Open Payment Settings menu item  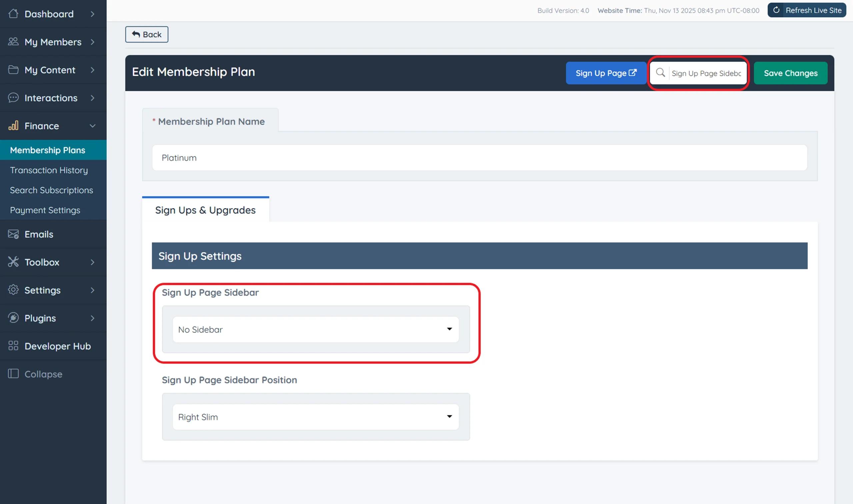[x=45, y=210]
